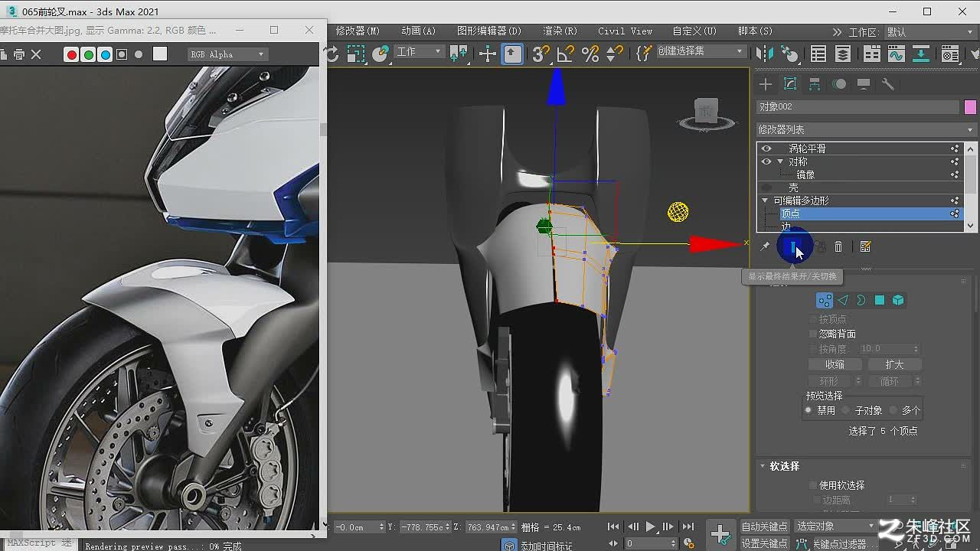Open the Civil View menu
Screen dimensions: 980x551
626,31
